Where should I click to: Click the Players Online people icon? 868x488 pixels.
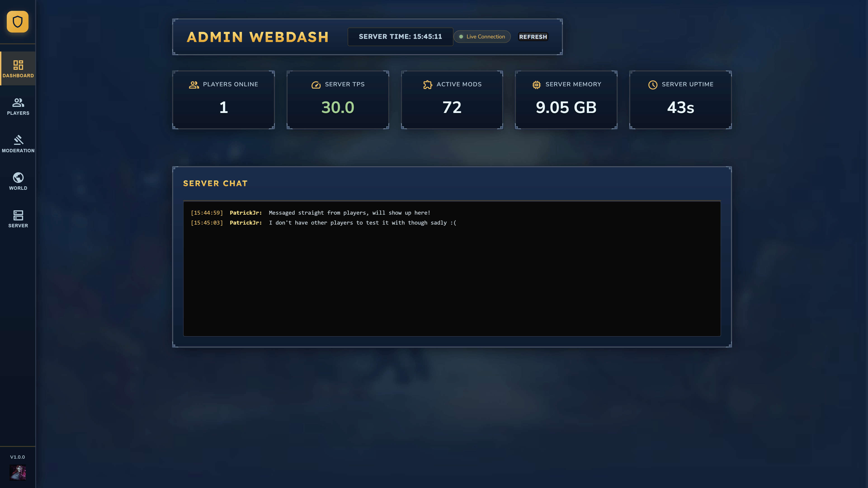[x=194, y=84]
